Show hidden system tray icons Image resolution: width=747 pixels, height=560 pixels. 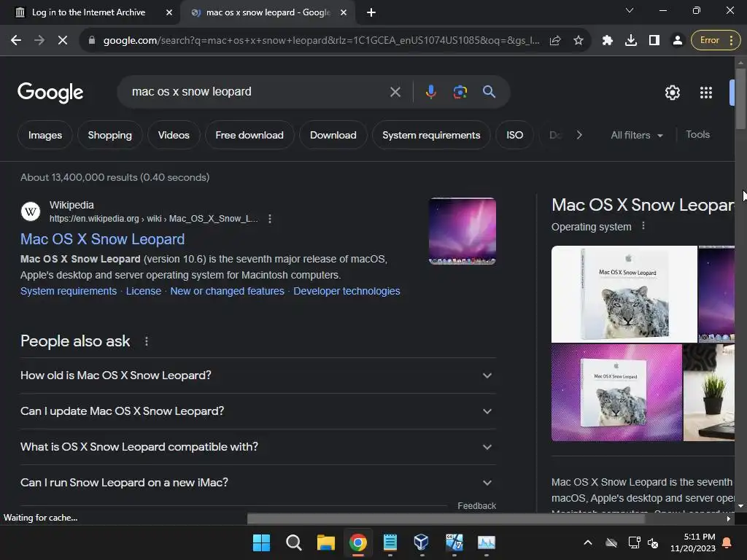588,542
